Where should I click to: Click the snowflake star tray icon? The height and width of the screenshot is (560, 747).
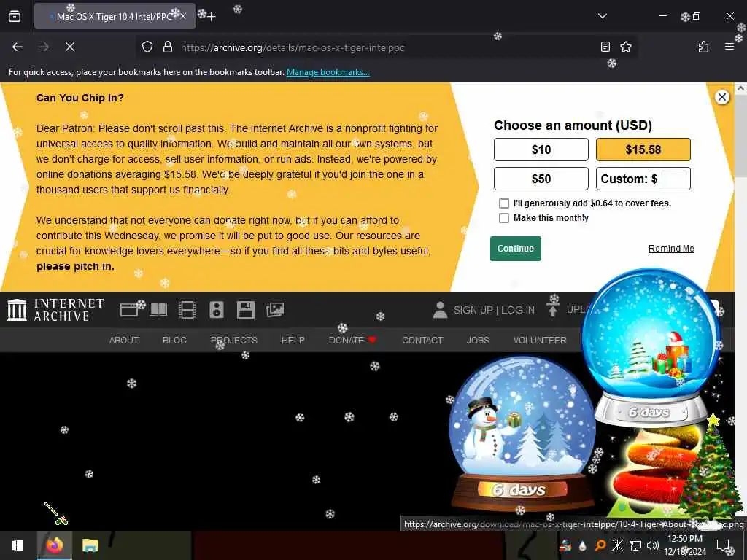click(617, 545)
